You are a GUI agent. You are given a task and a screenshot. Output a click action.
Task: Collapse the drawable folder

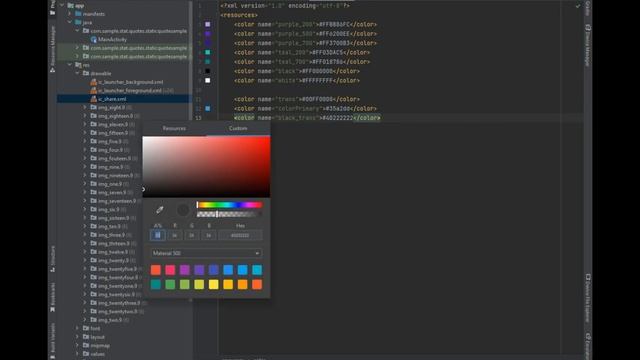(78, 73)
